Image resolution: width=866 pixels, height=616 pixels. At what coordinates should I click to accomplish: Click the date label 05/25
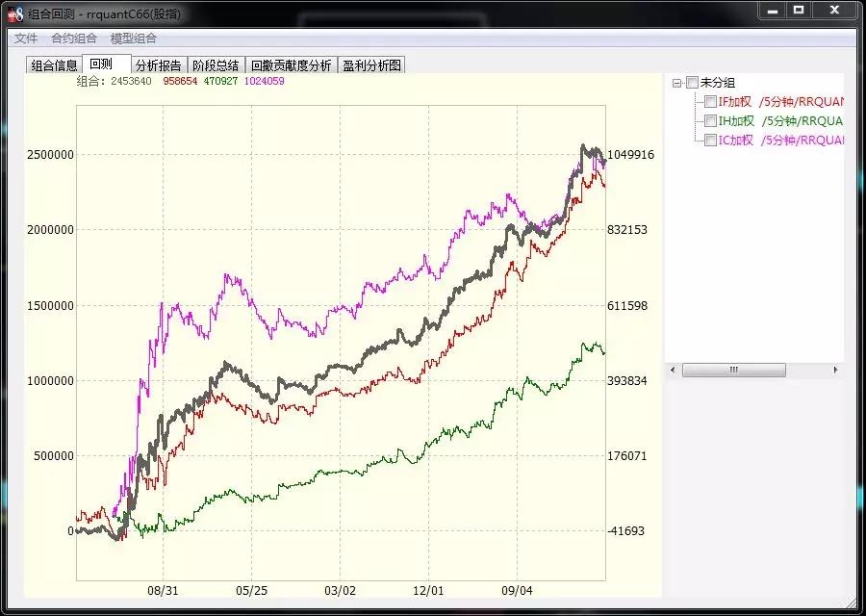(251, 591)
